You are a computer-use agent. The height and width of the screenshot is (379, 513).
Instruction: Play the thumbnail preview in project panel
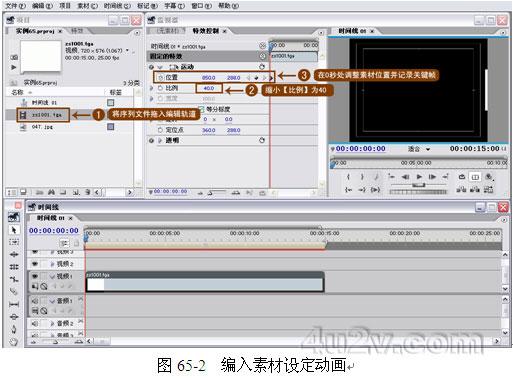[14, 67]
